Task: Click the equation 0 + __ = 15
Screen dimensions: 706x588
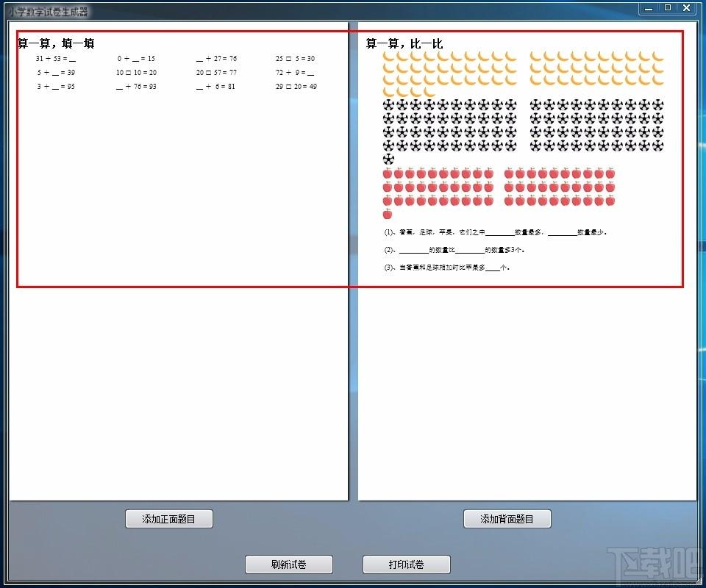Action: click(136, 59)
